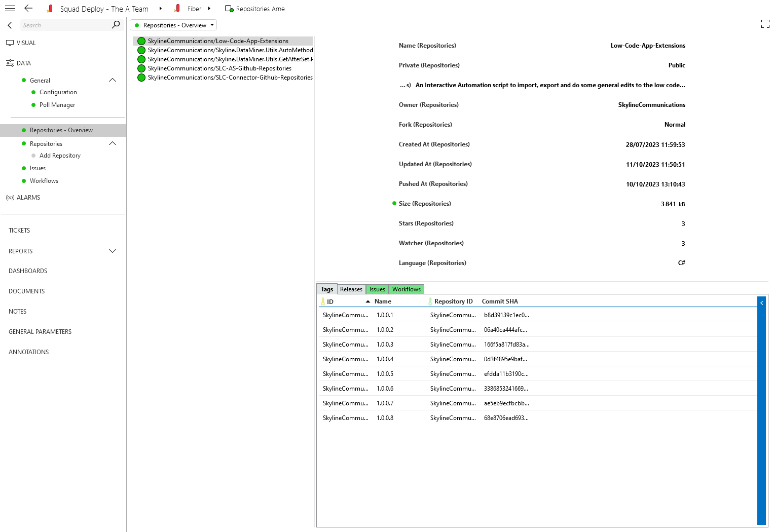Select the Low-Code-App-Extensions repository row
Screen dimensions: 774x532
[223, 41]
